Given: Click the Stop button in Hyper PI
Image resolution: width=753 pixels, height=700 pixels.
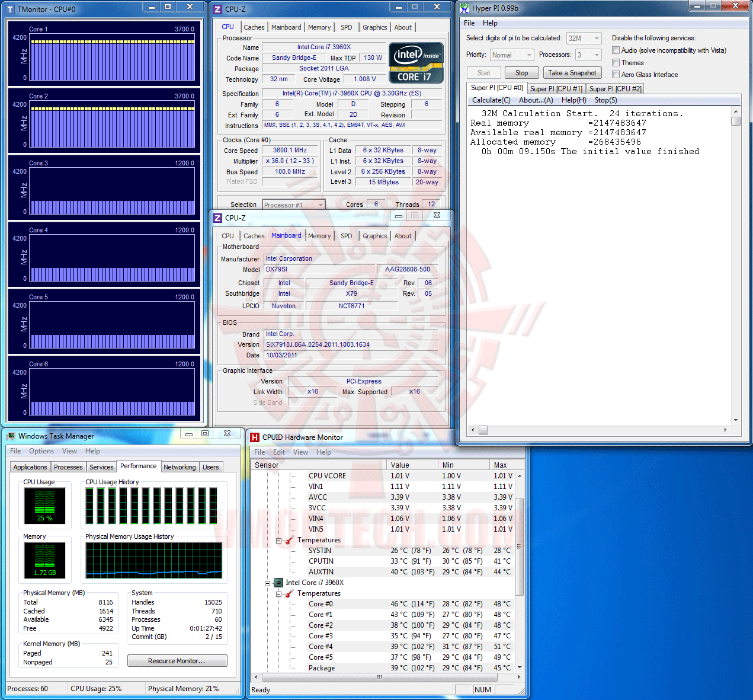Looking at the screenshot, I should click(x=521, y=73).
